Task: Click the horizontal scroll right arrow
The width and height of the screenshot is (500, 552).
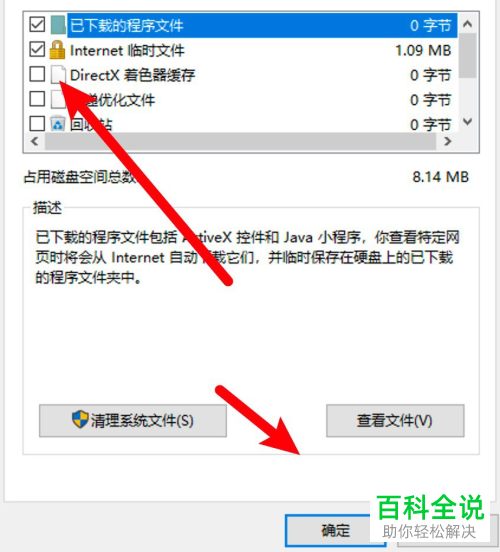Action: pyautogui.click(x=448, y=142)
